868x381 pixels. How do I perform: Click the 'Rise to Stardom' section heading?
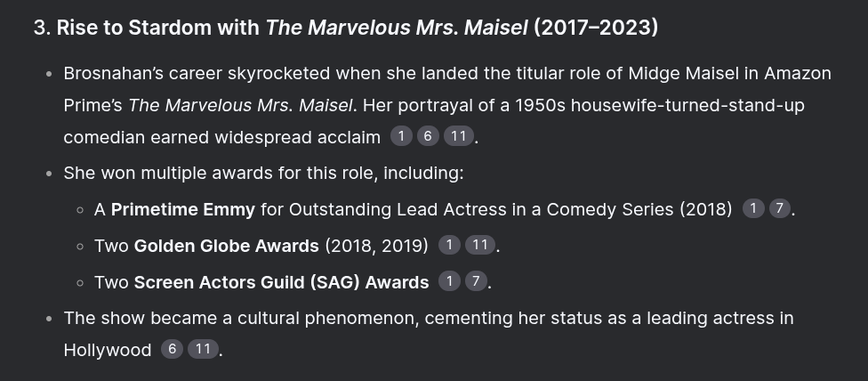pyautogui.click(x=346, y=27)
